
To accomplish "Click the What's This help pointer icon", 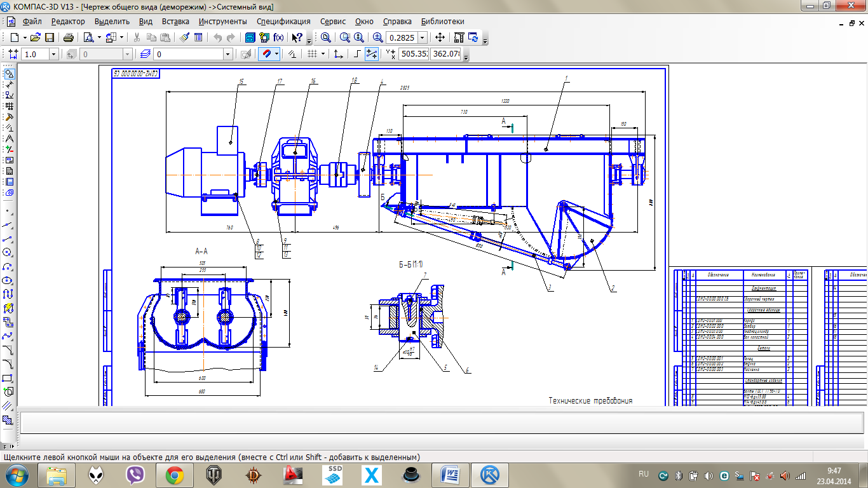I will tap(297, 37).
